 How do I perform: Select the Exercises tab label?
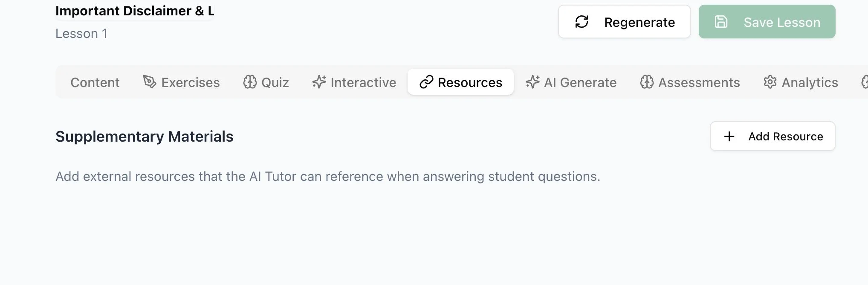click(190, 82)
